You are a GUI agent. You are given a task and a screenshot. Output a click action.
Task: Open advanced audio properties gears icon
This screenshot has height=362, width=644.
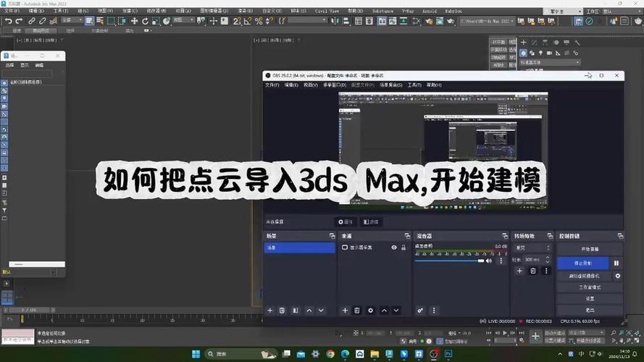coord(420,311)
